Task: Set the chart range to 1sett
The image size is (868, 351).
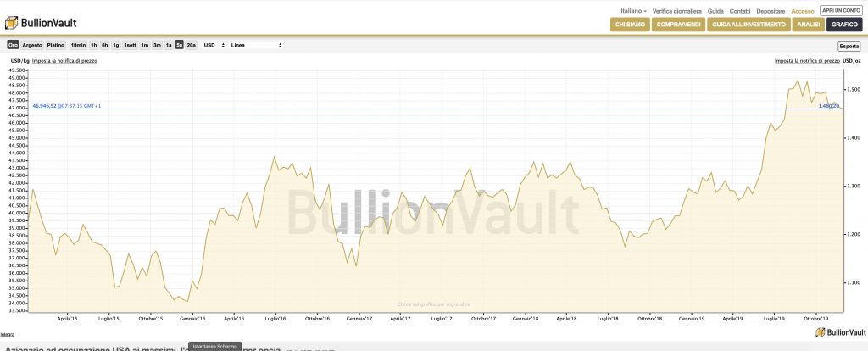Action: point(130,45)
